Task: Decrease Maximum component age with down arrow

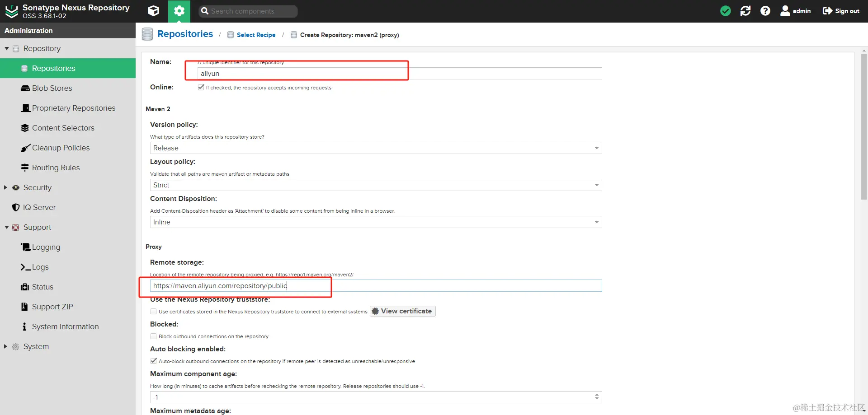Action: [x=597, y=399]
